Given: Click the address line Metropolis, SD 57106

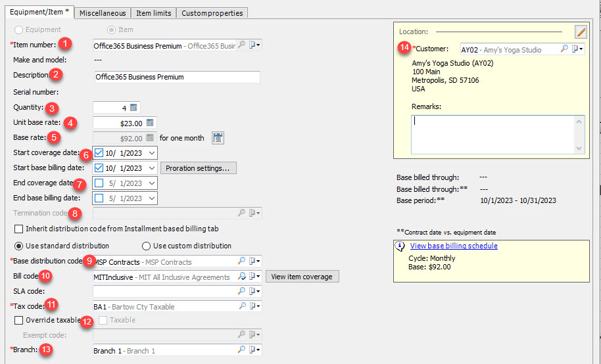Looking at the screenshot, I should (x=445, y=80).
